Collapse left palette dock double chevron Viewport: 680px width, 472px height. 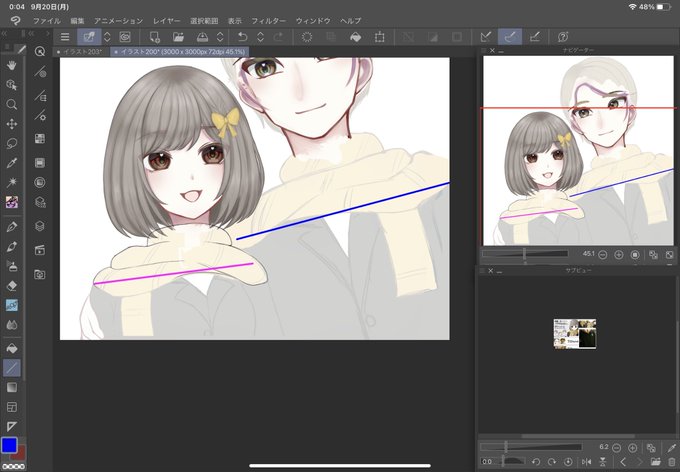point(4,33)
